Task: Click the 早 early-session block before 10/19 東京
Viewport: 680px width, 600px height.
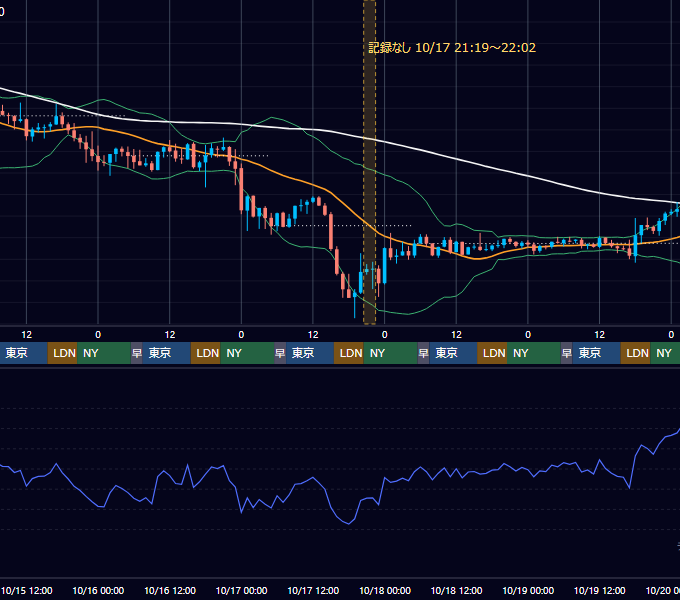Action: click(566, 353)
